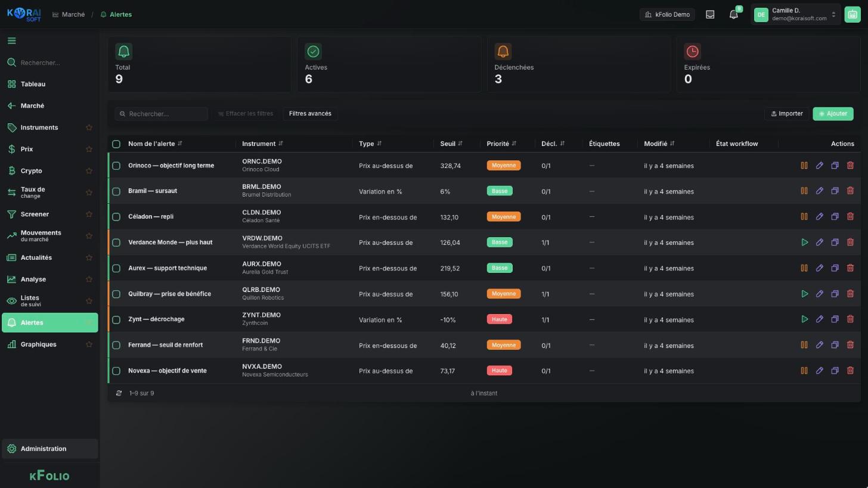The width and height of the screenshot is (868, 488).
Task: Pause the Orinoco — objectif long terme alert
Action: (804, 166)
